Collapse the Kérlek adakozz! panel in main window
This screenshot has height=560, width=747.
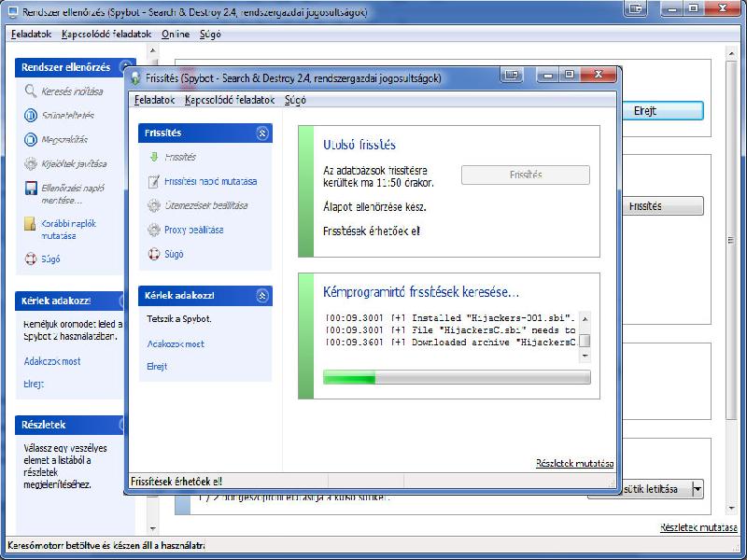point(123,301)
